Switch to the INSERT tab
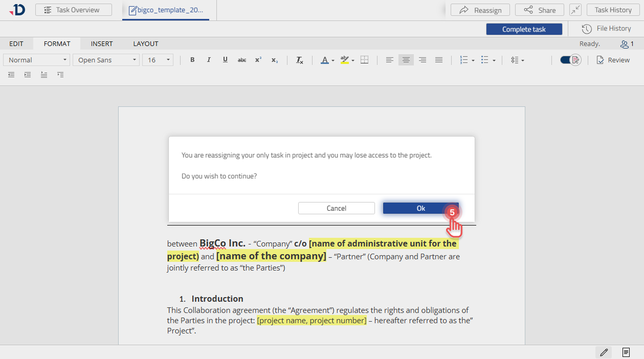The image size is (644, 359). coord(102,43)
